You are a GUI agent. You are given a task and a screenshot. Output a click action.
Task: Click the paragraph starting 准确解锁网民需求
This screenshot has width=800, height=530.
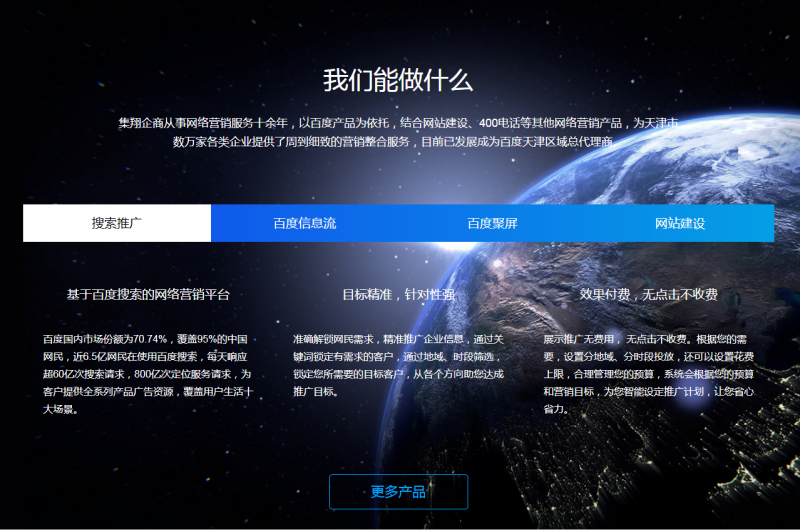pos(398,365)
